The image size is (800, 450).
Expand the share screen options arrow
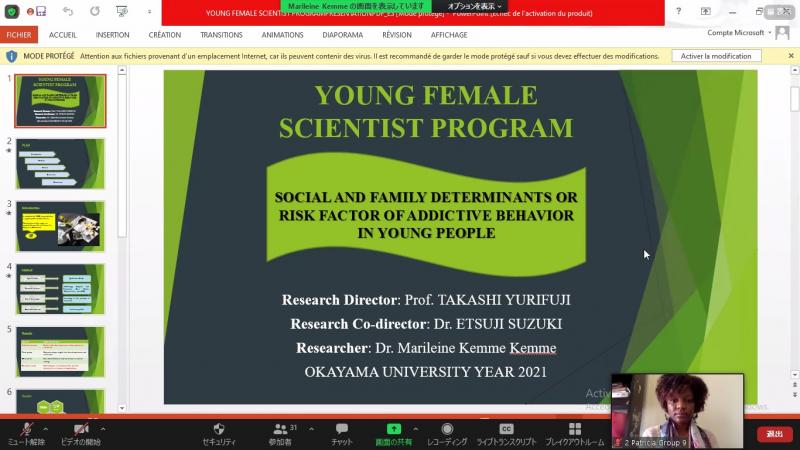[415, 429]
